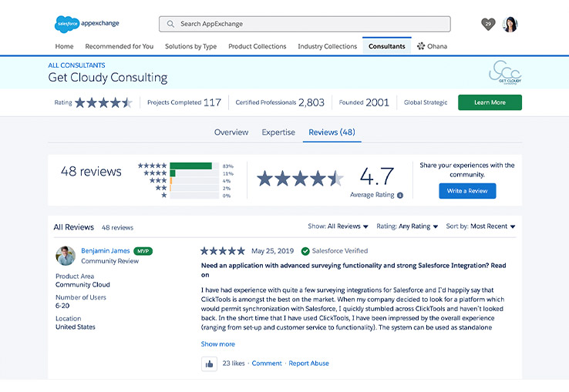Open the Rating: Any Rating dropdown

click(x=407, y=226)
